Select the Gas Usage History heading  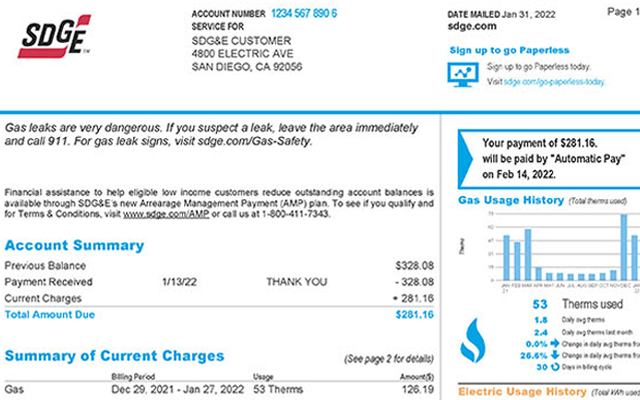(510, 200)
